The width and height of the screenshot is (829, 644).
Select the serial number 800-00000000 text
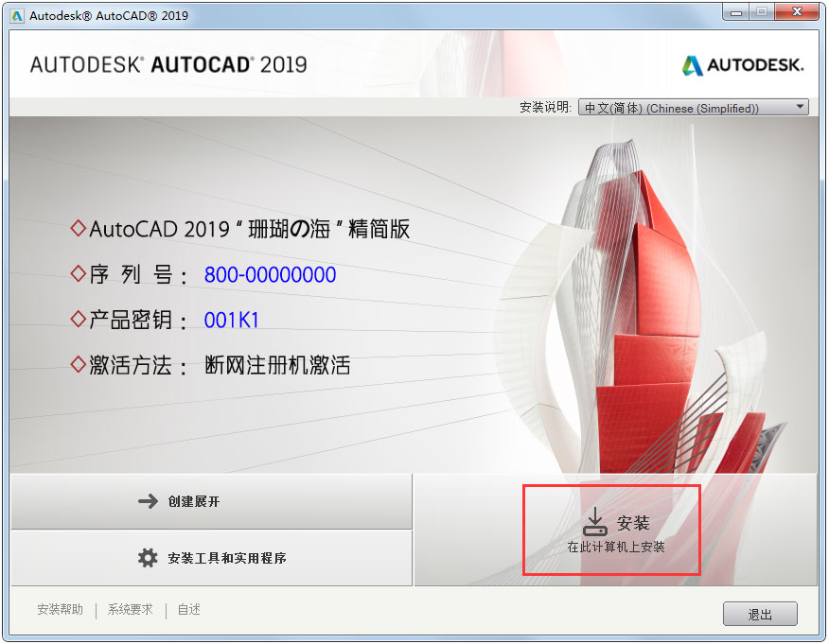tap(271, 274)
